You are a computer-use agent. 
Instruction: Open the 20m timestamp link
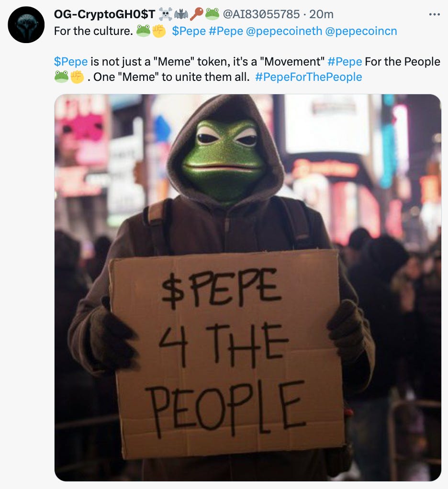(x=321, y=14)
